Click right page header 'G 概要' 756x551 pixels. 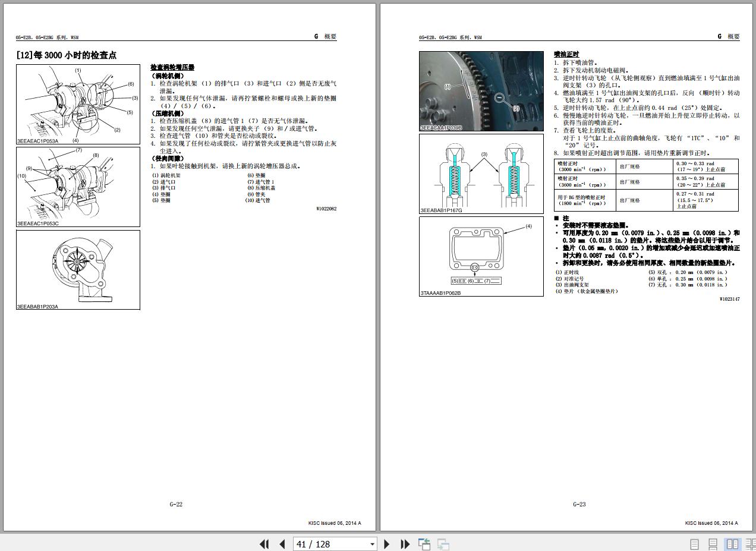pos(729,36)
